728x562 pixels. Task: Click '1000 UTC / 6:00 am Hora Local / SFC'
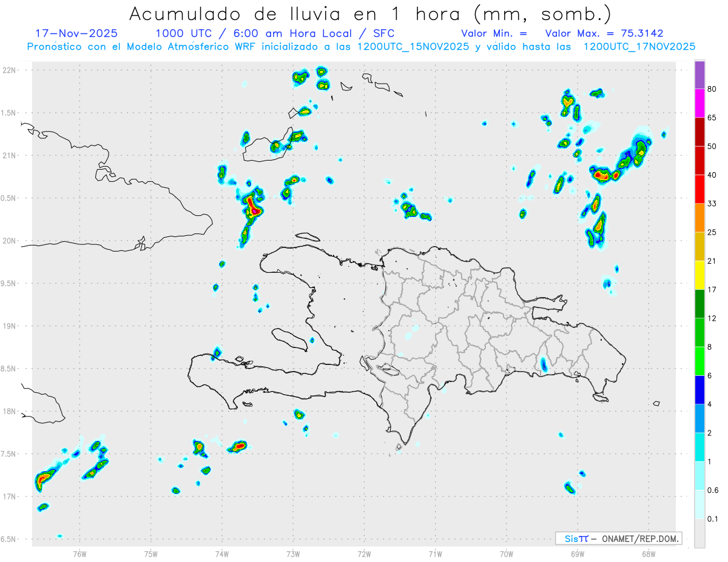275,33
